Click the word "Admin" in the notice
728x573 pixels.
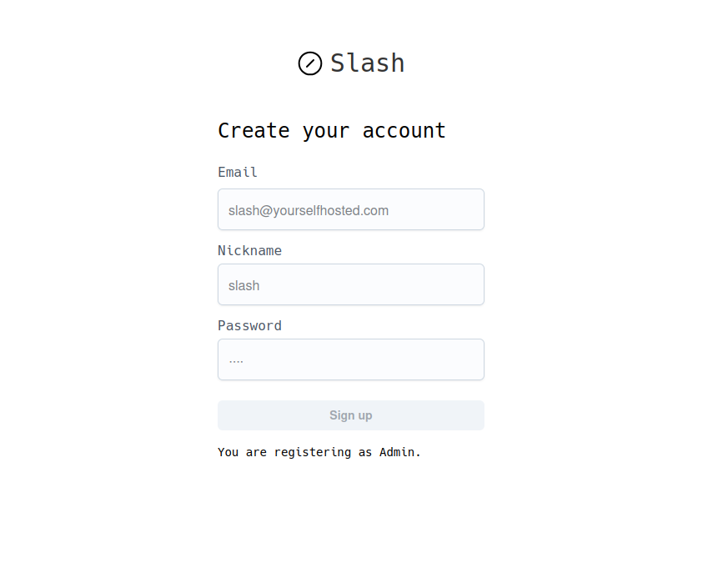coord(397,452)
